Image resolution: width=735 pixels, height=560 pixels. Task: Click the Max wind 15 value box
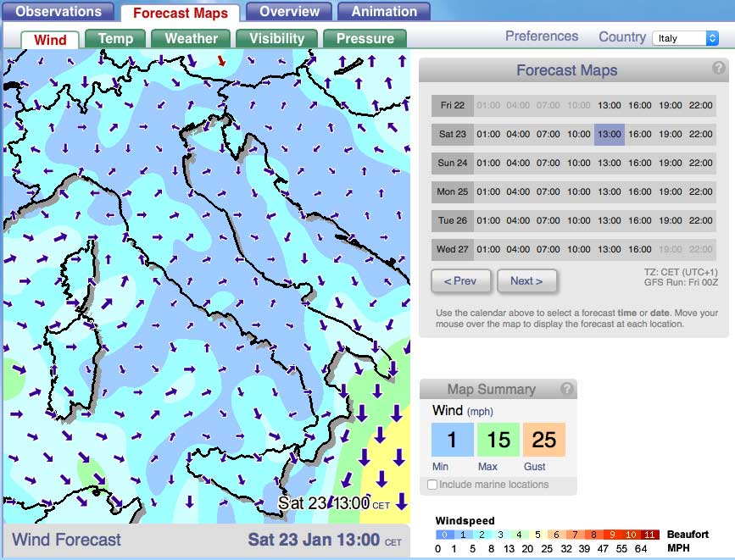tap(498, 441)
